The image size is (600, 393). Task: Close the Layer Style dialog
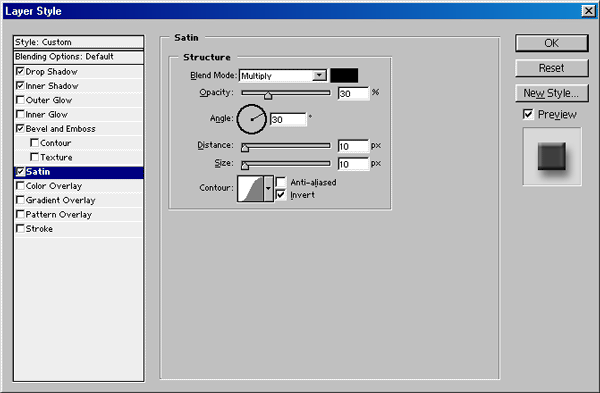(x=588, y=11)
